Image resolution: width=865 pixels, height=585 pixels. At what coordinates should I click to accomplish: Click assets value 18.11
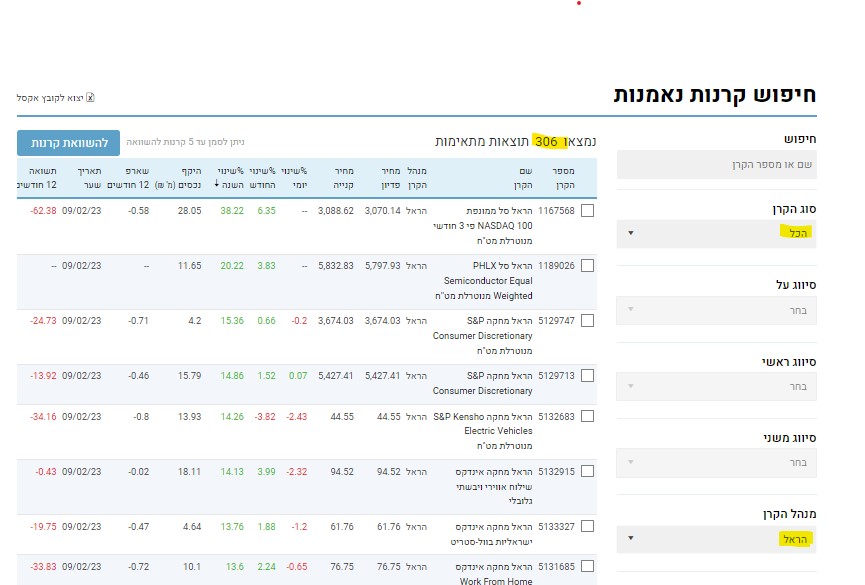(x=189, y=472)
